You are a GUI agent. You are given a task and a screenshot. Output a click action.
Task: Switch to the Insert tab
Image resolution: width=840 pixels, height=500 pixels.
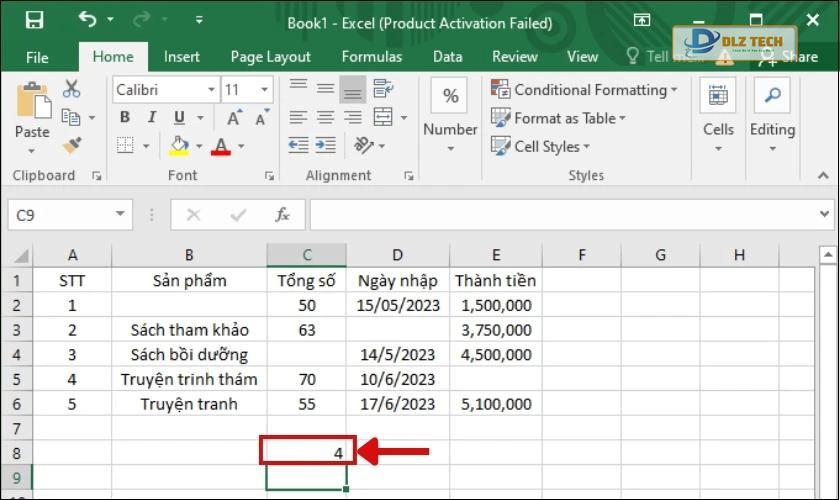tap(182, 57)
